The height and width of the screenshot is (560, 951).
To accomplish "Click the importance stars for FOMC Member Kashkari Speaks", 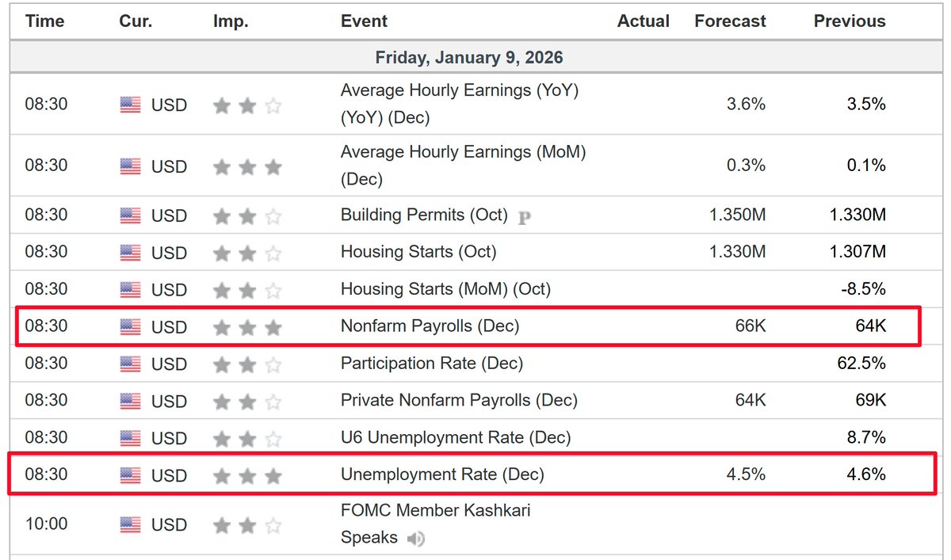I will 247,524.
